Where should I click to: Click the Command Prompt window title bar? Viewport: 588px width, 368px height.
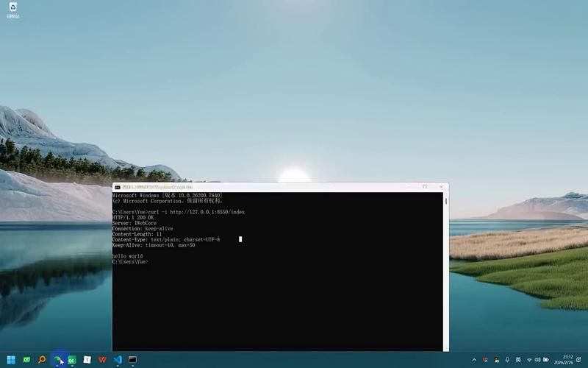click(x=294, y=187)
